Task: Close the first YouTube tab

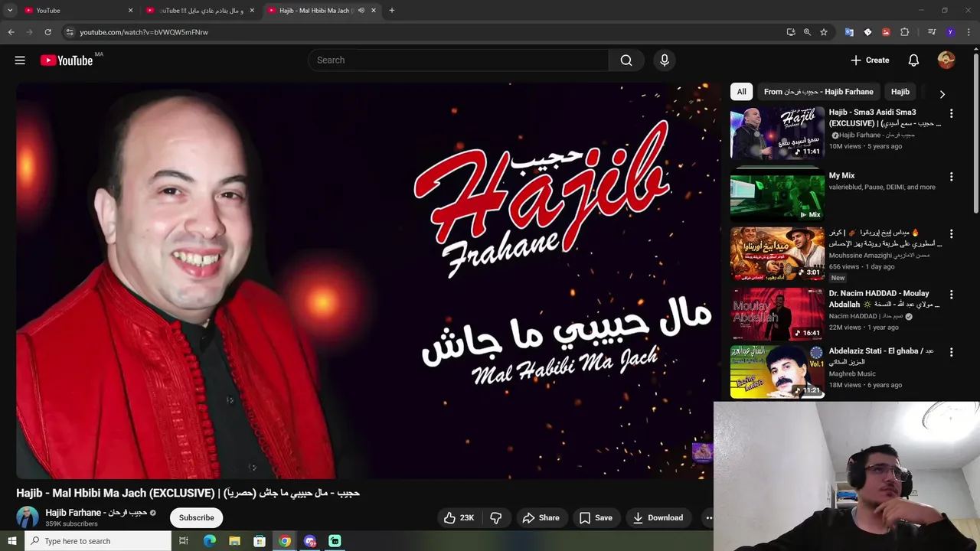Action: click(x=130, y=11)
